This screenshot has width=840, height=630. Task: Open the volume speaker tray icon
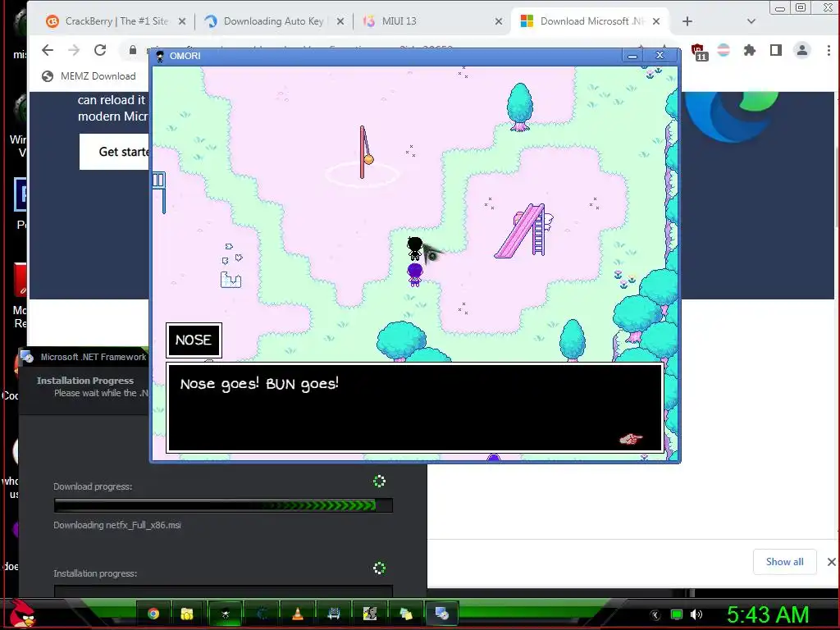click(696, 614)
